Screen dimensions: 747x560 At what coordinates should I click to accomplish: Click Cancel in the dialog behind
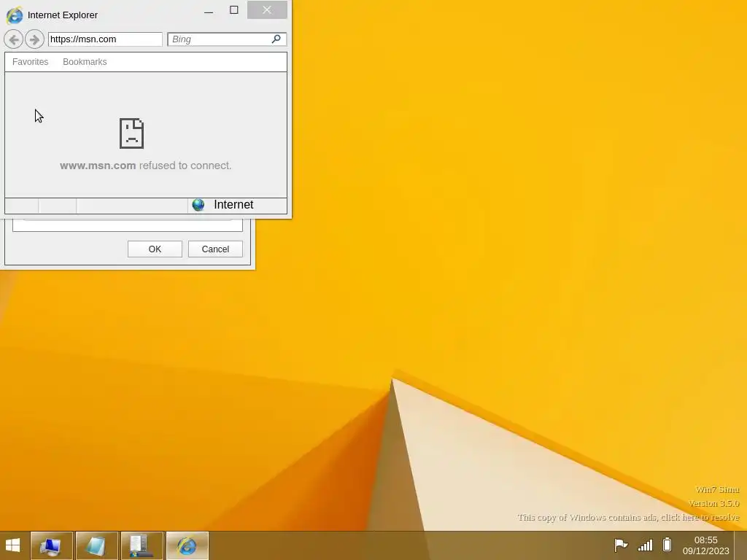tap(215, 249)
